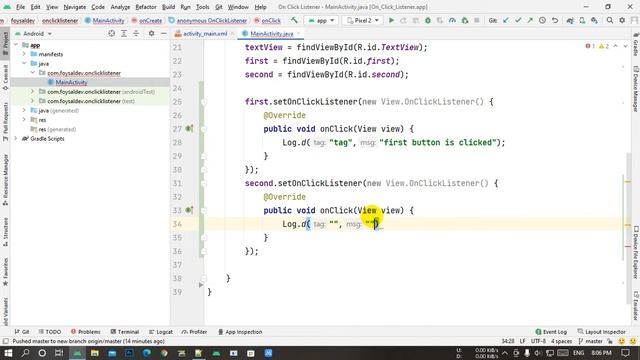Start debugging with the Debug bug icon
The image size is (640, 360).
pos(428,20)
